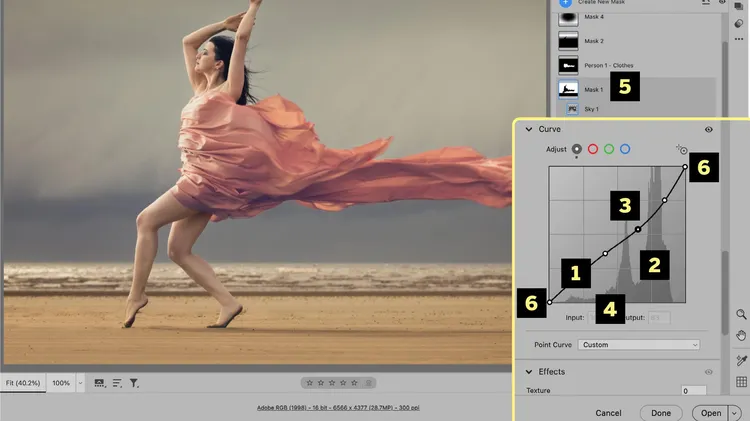Collapse the Curve panel

(529, 129)
